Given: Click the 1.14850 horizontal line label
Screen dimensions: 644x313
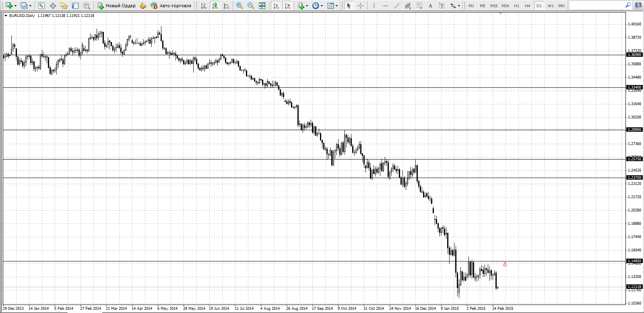Looking at the screenshot, I should (x=635, y=261).
